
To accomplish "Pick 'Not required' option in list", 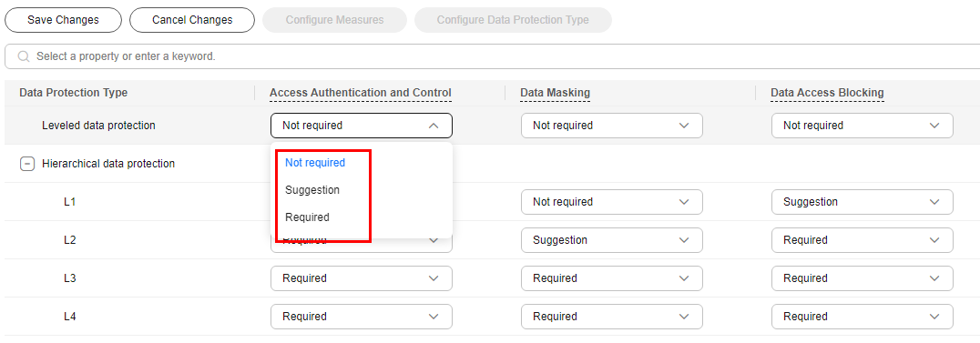I will pos(315,163).
